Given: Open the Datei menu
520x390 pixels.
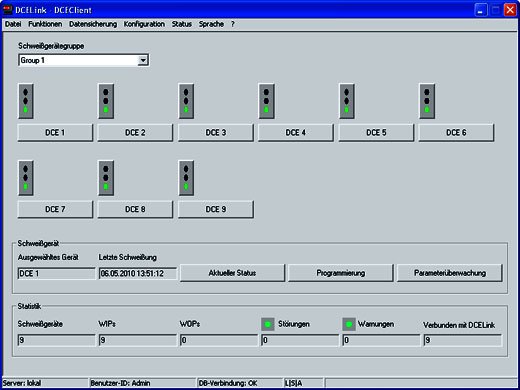Looking at the screenshot, I should click(13, 24).
